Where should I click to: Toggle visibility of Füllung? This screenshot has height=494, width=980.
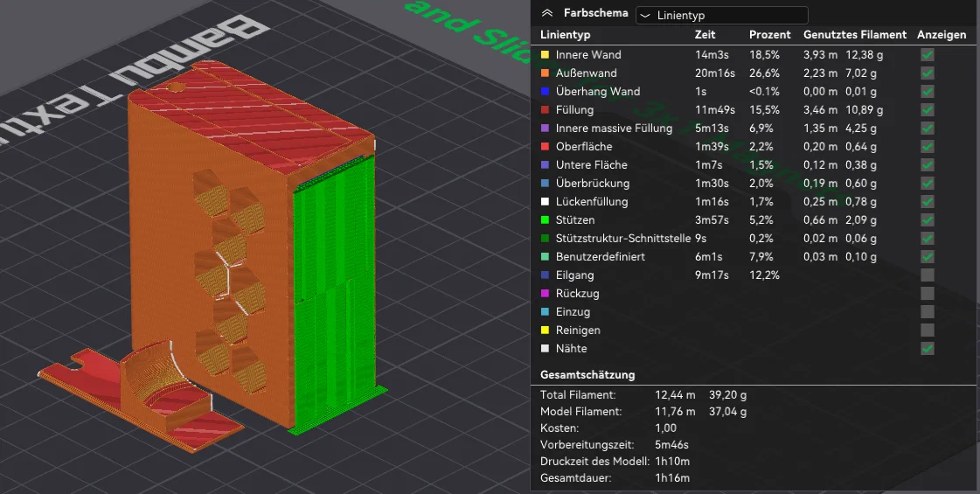tap(928, 110)
